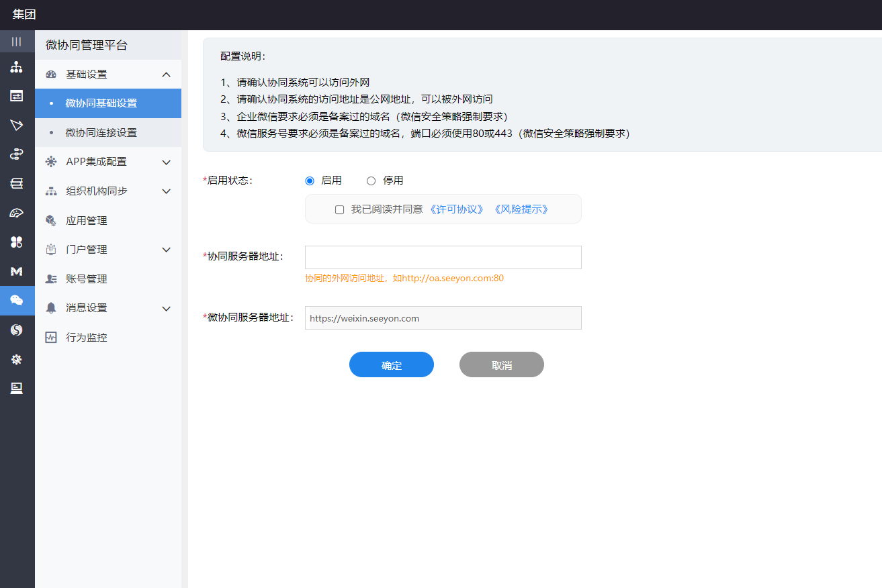
Task: Click the organization tree icon in left rail
Action: (x=17, y=67)
